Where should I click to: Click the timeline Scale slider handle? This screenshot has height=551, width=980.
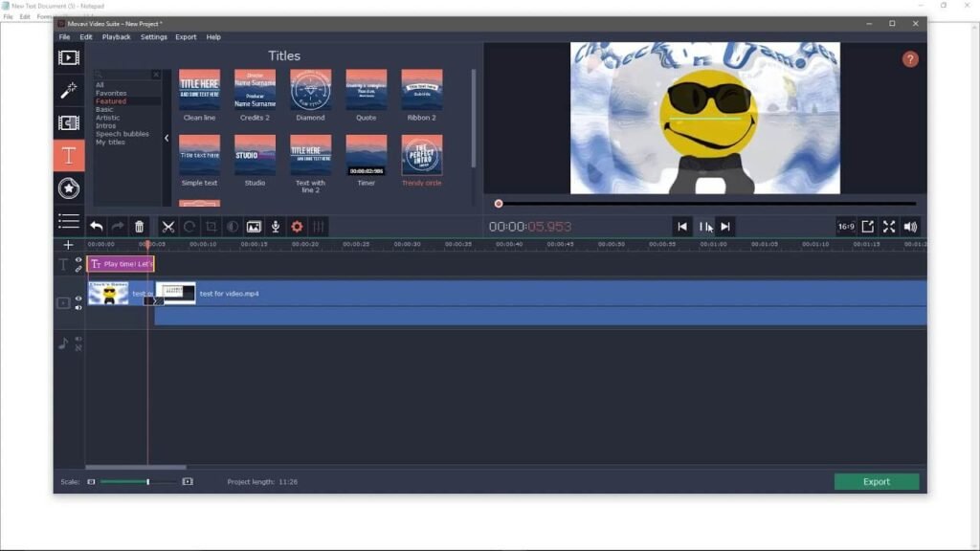[x=148, y=482]
